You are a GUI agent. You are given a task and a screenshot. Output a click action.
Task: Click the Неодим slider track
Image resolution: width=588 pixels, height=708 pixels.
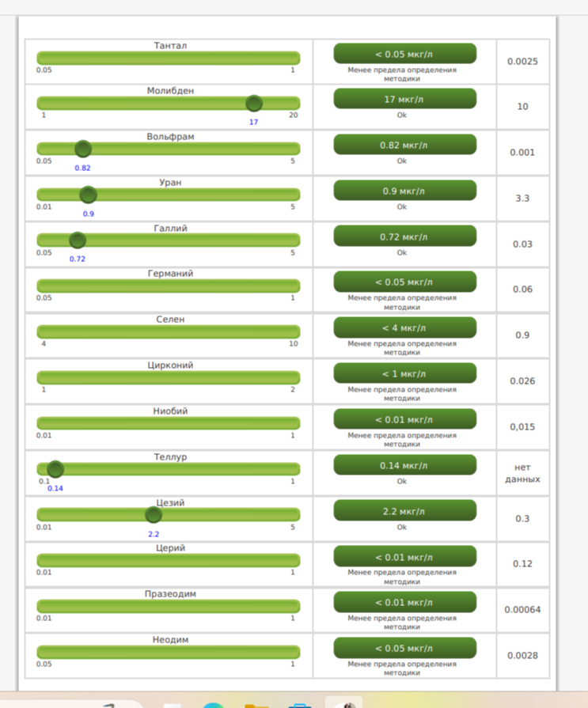pos(168,652)
